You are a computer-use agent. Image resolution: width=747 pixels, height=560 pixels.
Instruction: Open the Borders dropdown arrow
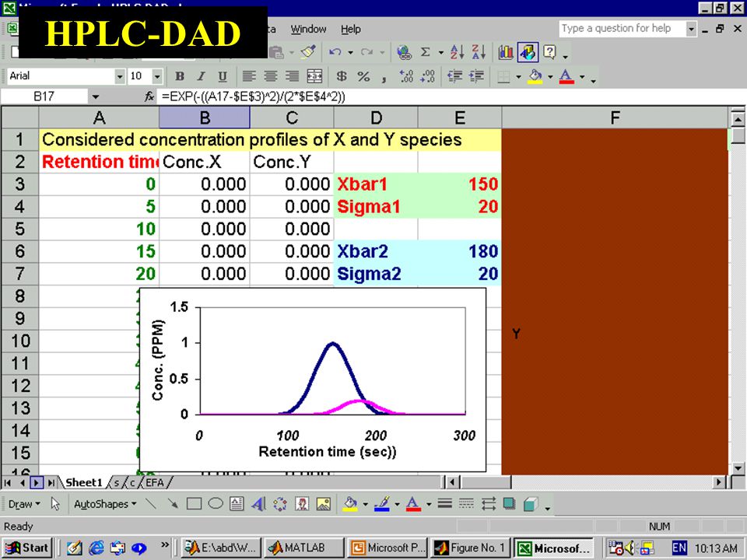pos(519,77)
